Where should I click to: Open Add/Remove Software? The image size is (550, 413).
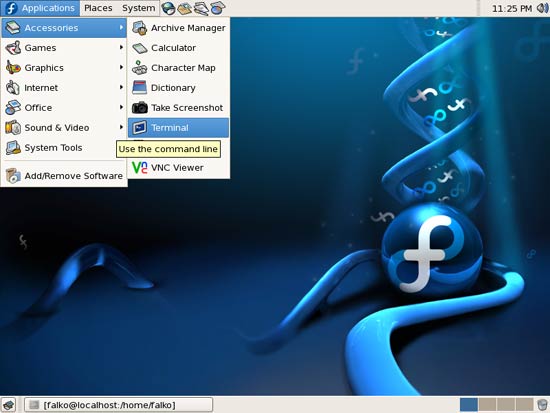pyautogui.click(x=64, y=176)
